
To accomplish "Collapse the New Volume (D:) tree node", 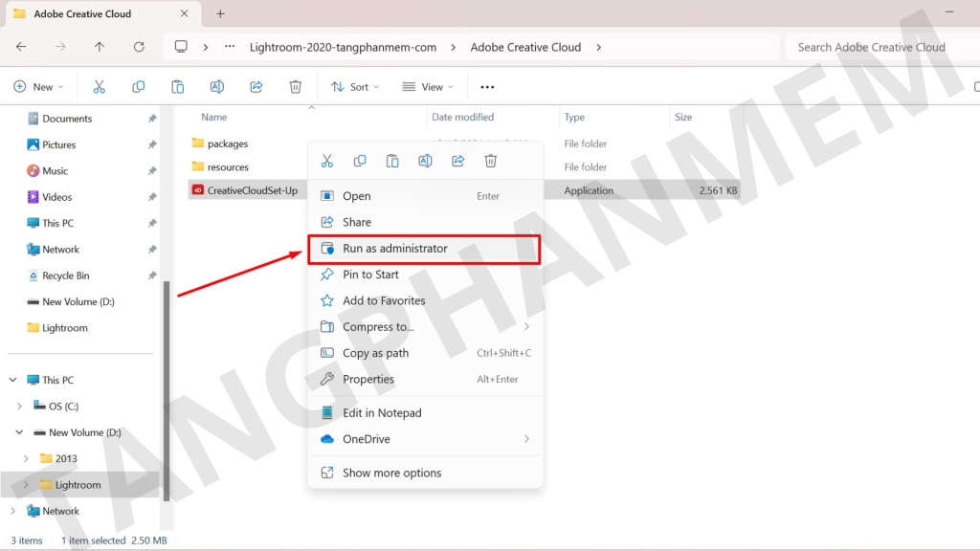I will coord(19,432).
